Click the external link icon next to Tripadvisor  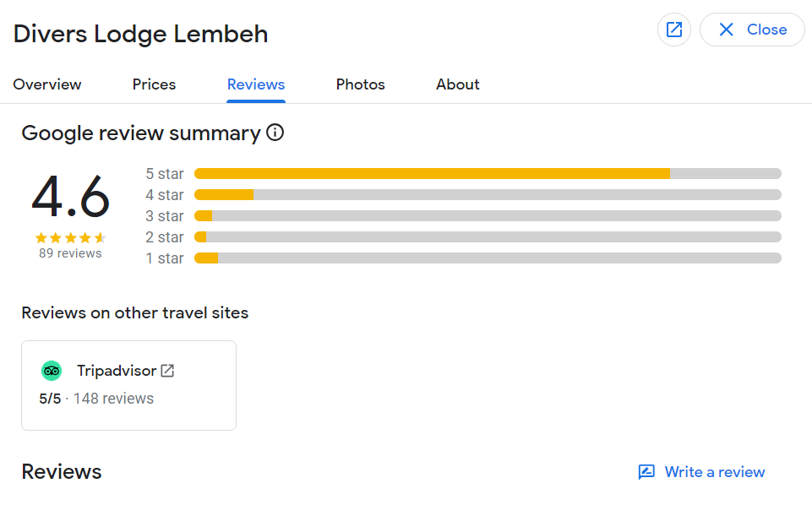[x=167, y=371]
